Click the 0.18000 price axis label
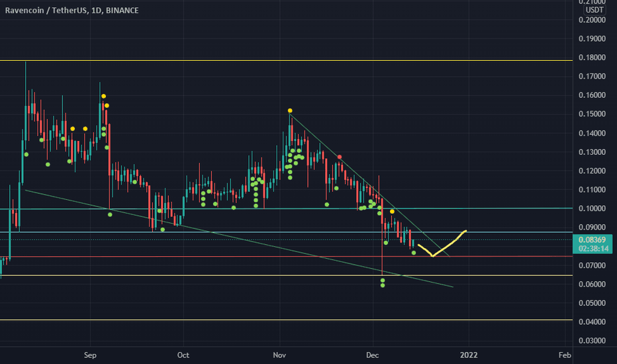 (592, 58)
